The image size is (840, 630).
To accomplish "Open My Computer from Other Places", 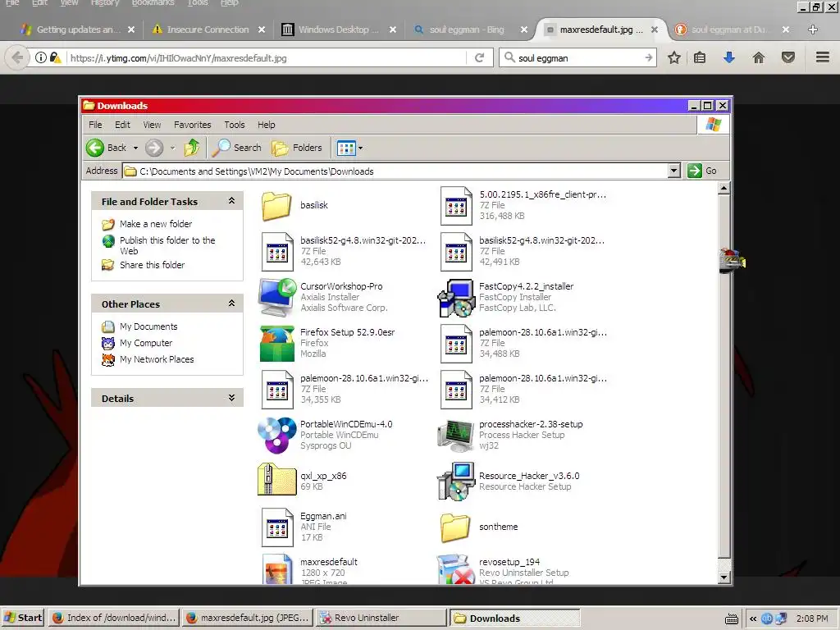I will tap(146, 343).
